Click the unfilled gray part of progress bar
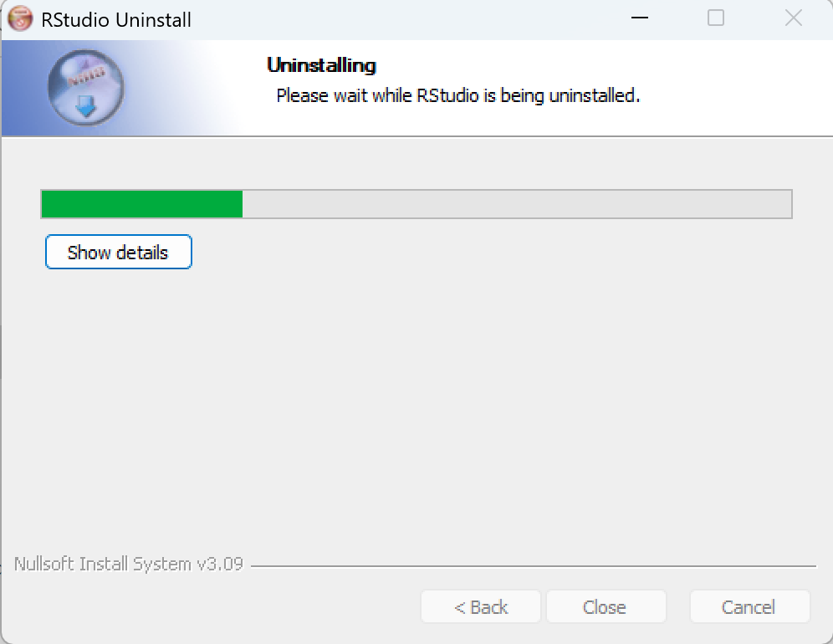 click(517, 204)
